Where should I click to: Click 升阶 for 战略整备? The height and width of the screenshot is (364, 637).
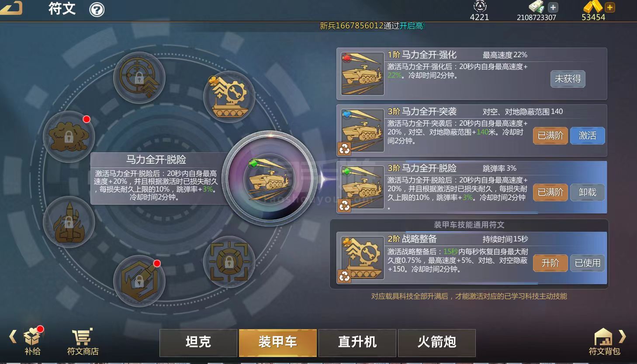coord(550,263)
